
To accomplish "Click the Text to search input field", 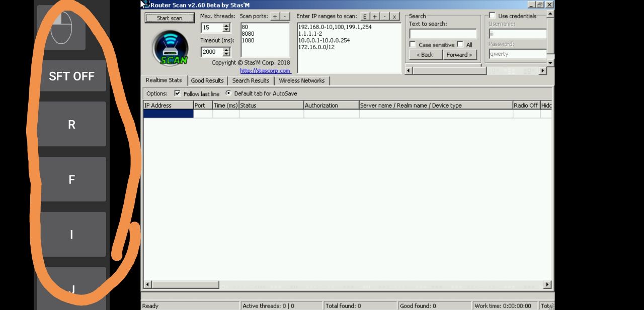I will point(443,34).
